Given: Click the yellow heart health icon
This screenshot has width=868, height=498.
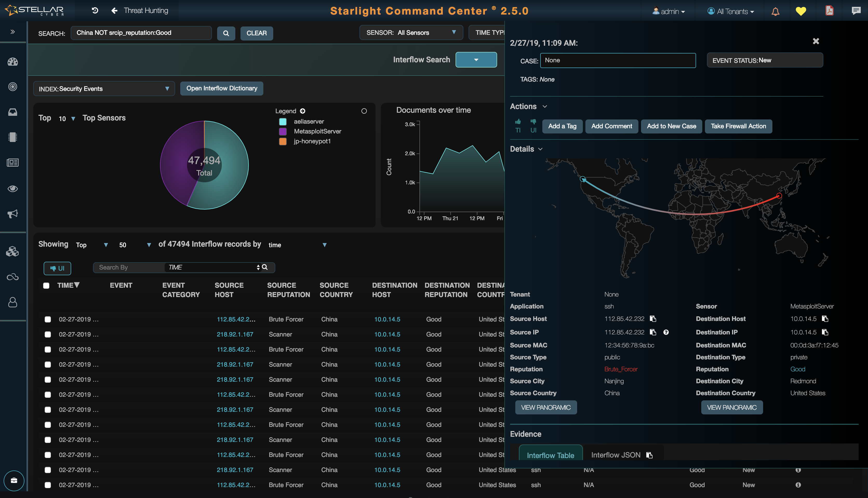Looking at the screenshot, I should (x=800, y=11).
